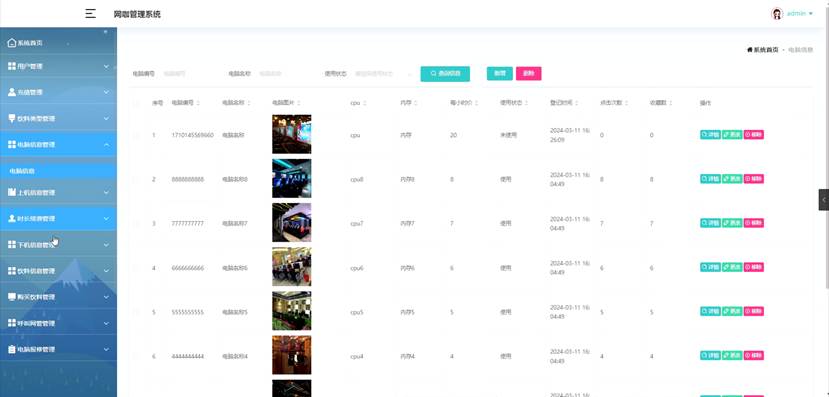Expand the 时长续费管理 menu chevron
The height and width of the screenshot is (397, 829).
[x=106, y=218]
